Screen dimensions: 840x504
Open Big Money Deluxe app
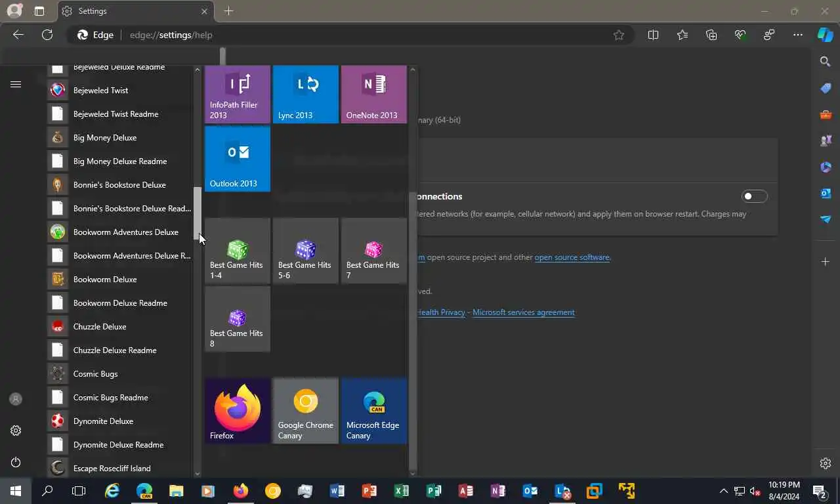[119, 138]
